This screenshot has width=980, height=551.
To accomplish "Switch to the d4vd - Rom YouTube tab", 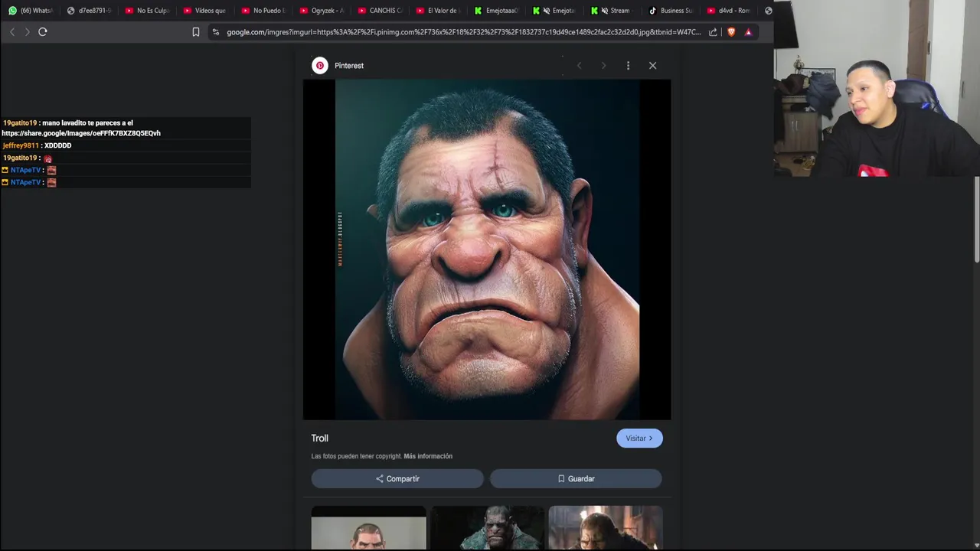I will (x=729, y=11).
